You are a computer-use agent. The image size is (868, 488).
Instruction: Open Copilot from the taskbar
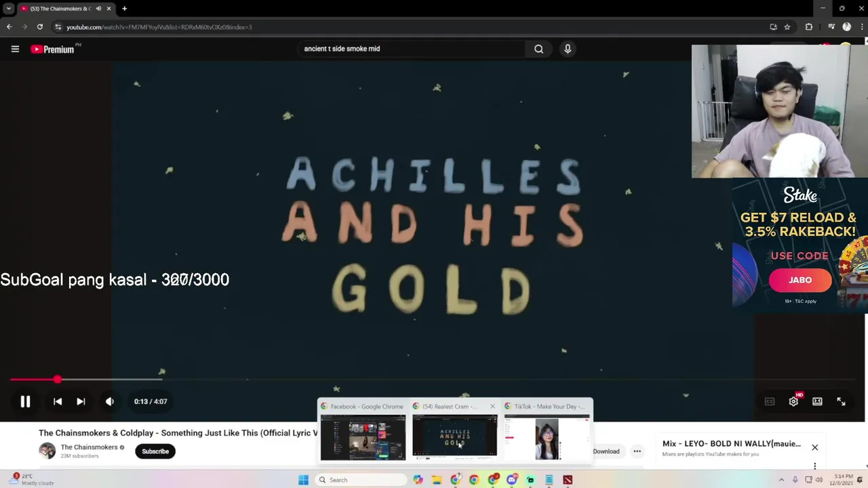point(418,480)
